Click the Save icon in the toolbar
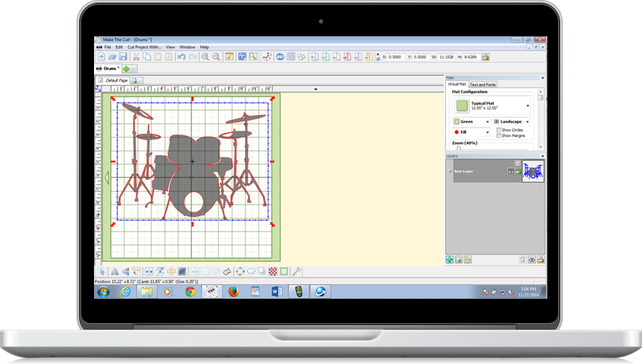Image resolution: width=642 pixels, height=364 pixels. coord(123,57)
